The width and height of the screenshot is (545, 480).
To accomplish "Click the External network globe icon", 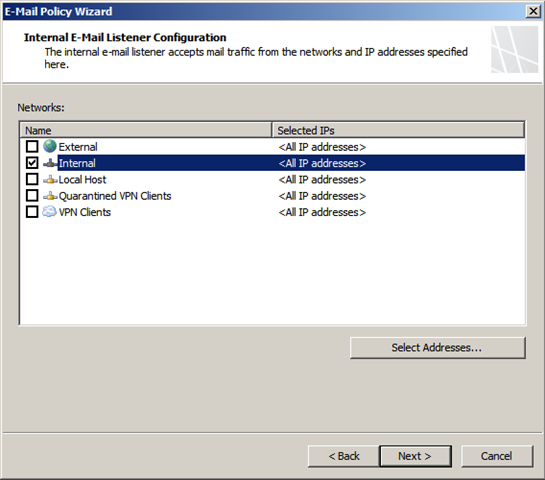I will pyautogui.click(x=50, y=146).
